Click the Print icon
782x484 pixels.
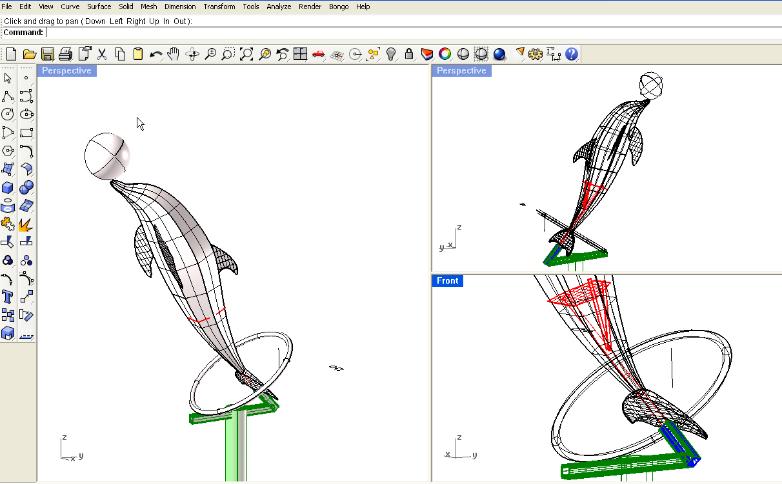pos(65,54)
